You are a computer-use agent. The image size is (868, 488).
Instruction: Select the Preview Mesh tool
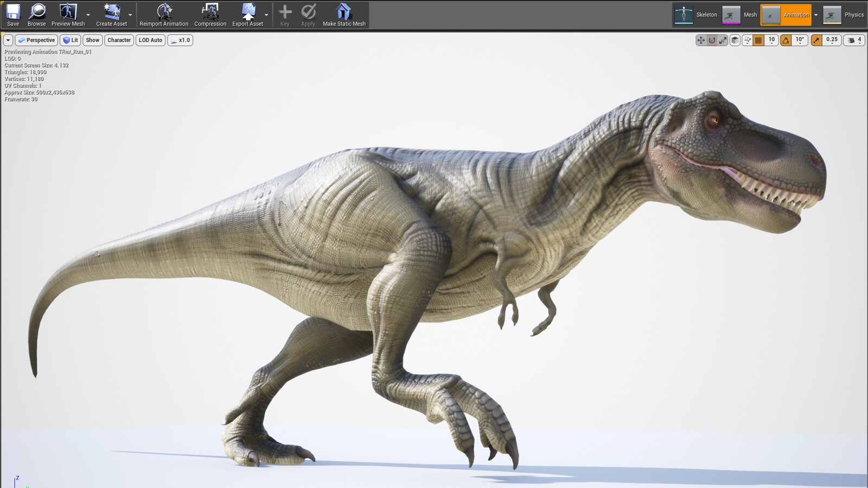[x=66, y=15]
